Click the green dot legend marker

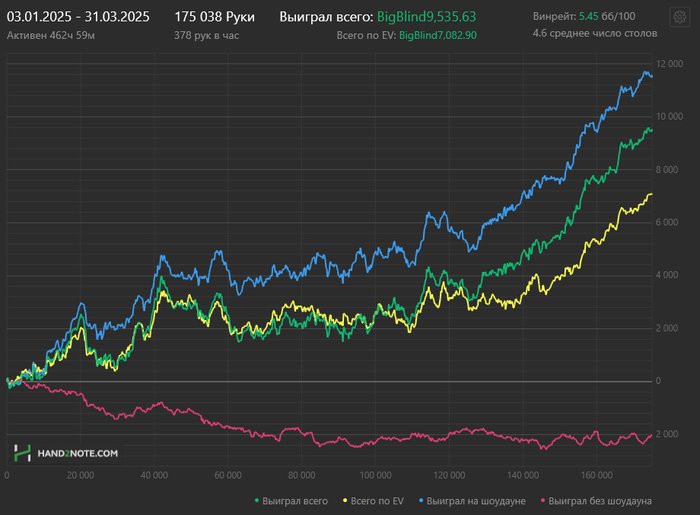[257, 500]
